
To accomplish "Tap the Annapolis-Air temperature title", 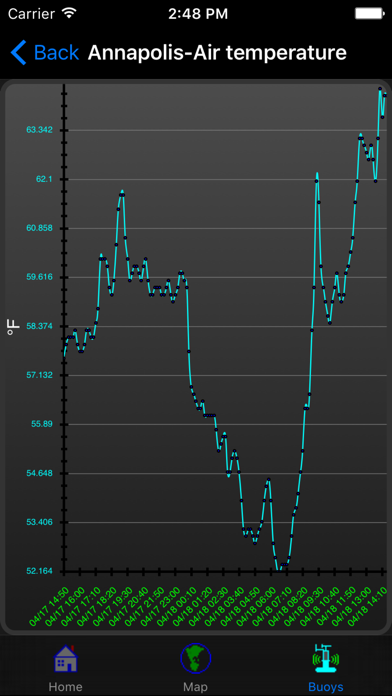I will tap(217, 53).
